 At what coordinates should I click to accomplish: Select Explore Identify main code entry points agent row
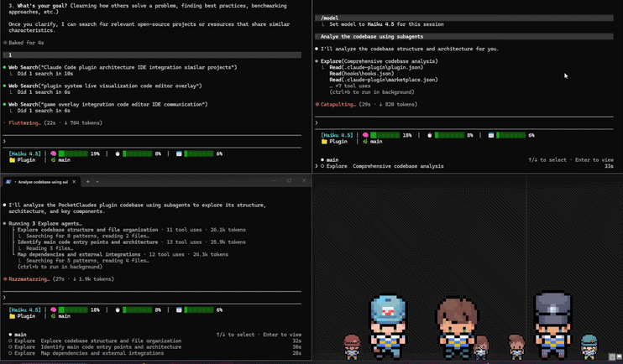pos(155,347)
